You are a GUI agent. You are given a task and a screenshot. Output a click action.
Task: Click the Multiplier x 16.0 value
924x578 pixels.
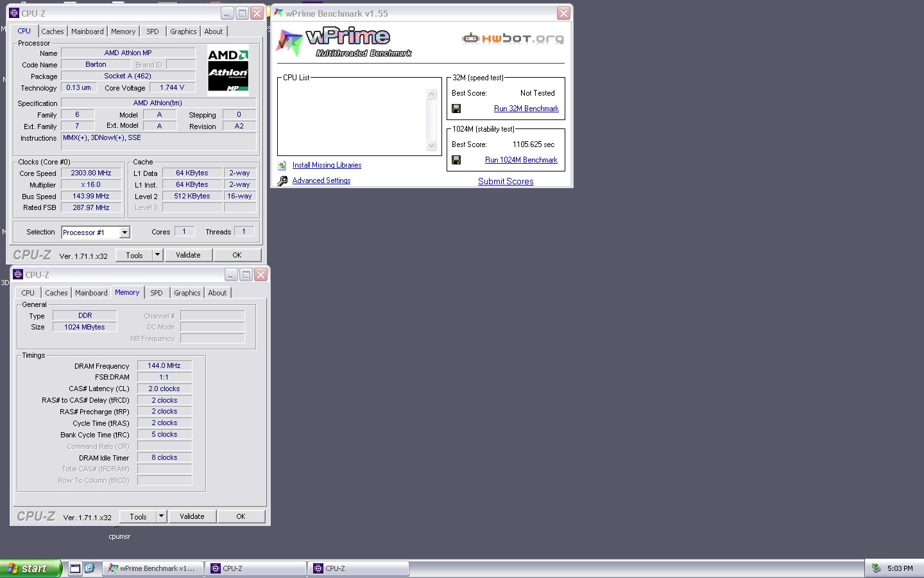click(x=91, y=185)
